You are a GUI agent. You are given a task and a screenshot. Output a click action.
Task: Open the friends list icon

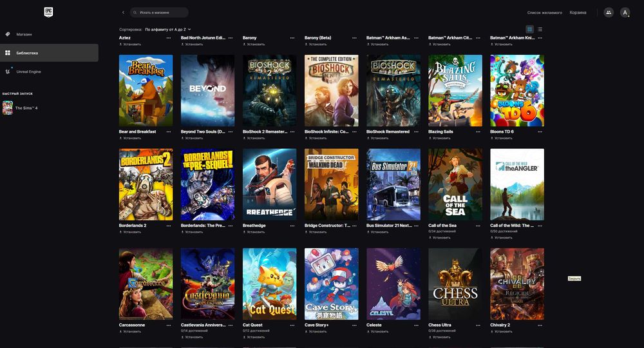[x=609, y=12]
